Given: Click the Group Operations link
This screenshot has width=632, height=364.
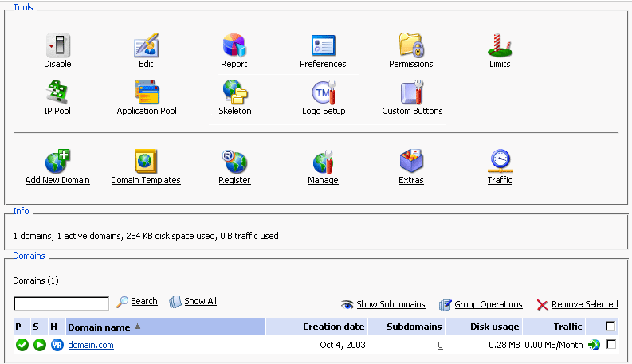Looking at the screenshot, I should [488, 304].
